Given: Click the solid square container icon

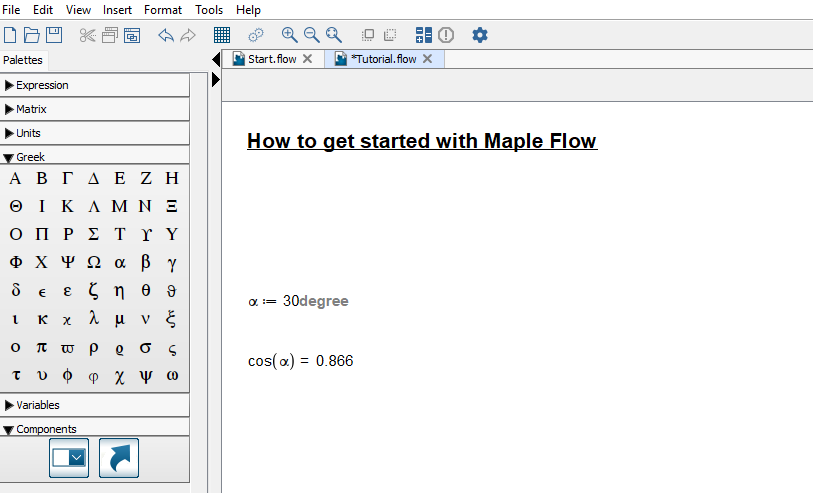Looking at the screenshot, I should coord(368,35).
